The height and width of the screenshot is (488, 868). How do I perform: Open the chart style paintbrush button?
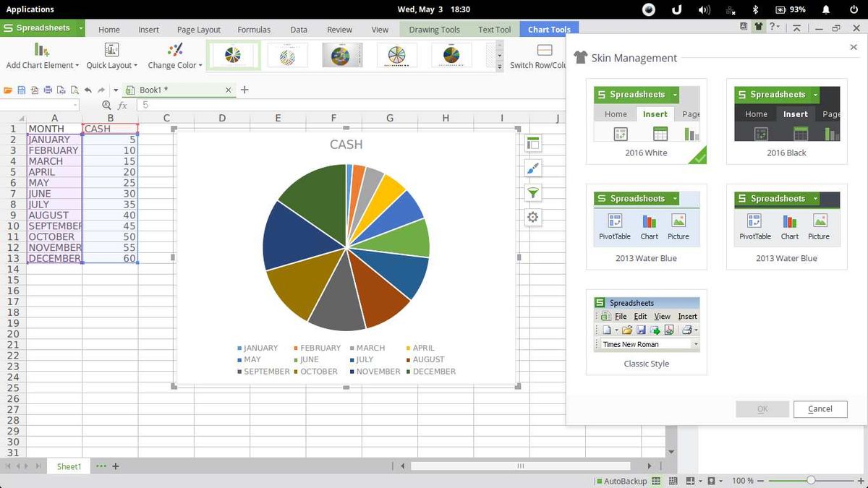point(533,168)
